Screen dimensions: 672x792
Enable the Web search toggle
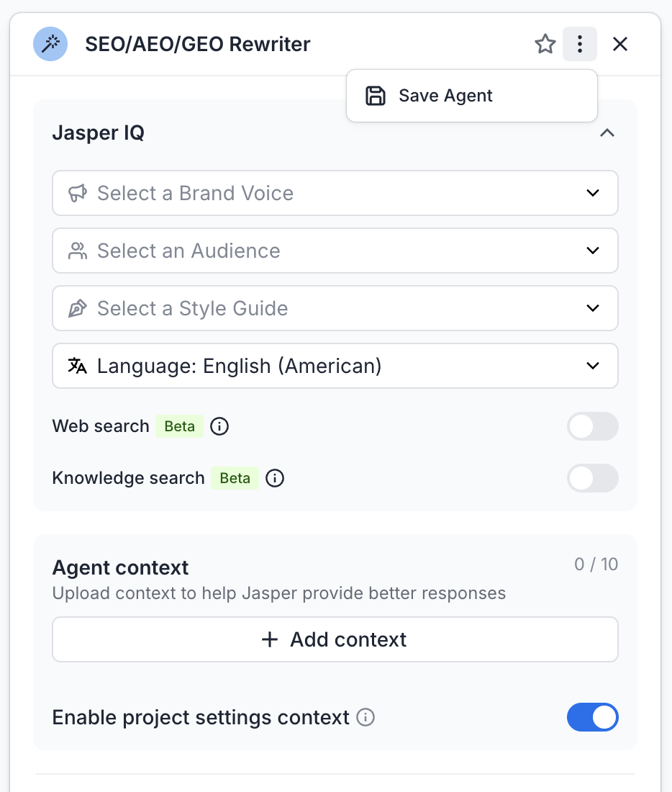[x=592, y=426]
